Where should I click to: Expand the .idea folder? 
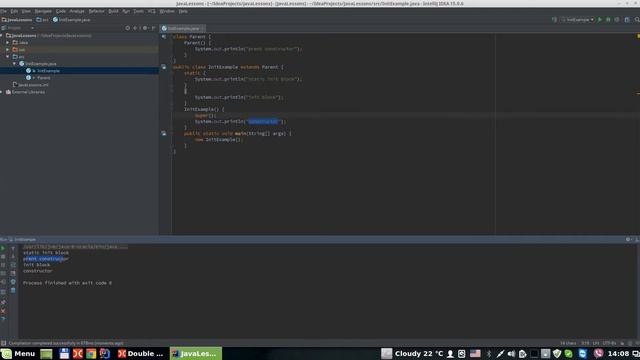coord(8,42)
